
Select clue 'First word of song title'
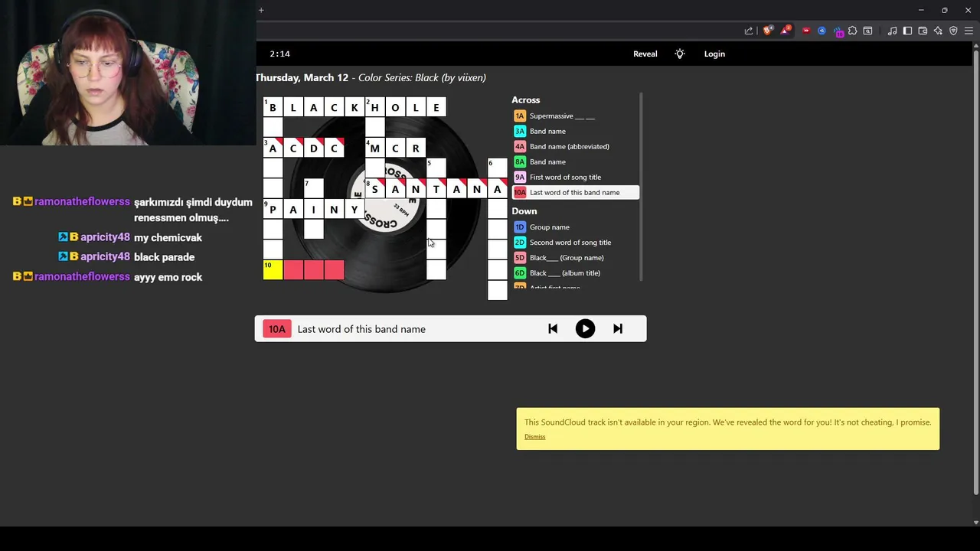(x=565, y=177)
